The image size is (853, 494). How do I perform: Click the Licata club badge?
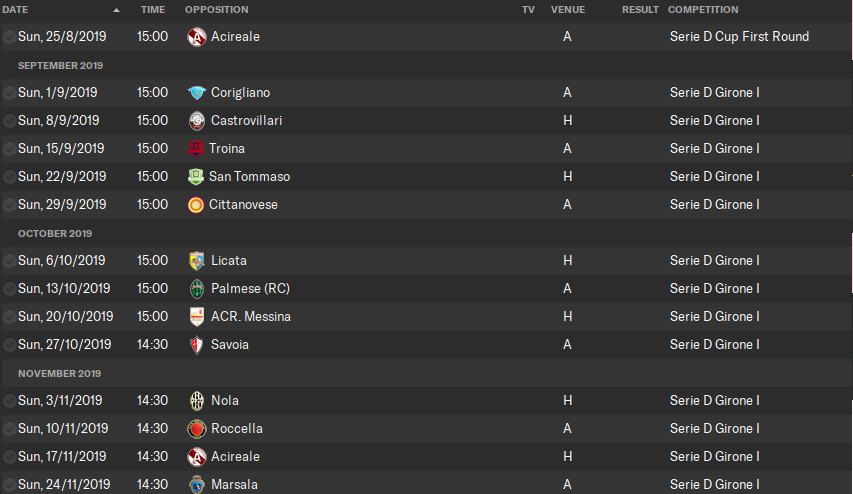(x=197, y=261)
